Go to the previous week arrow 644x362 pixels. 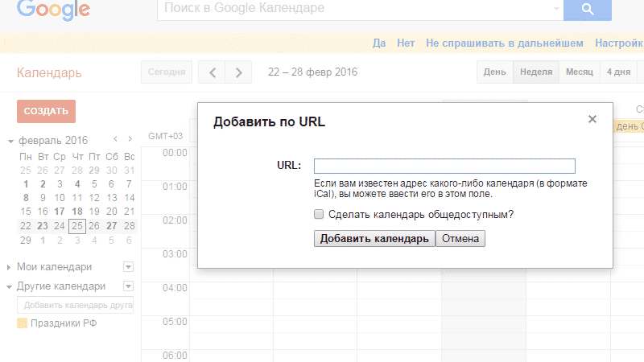212,72
